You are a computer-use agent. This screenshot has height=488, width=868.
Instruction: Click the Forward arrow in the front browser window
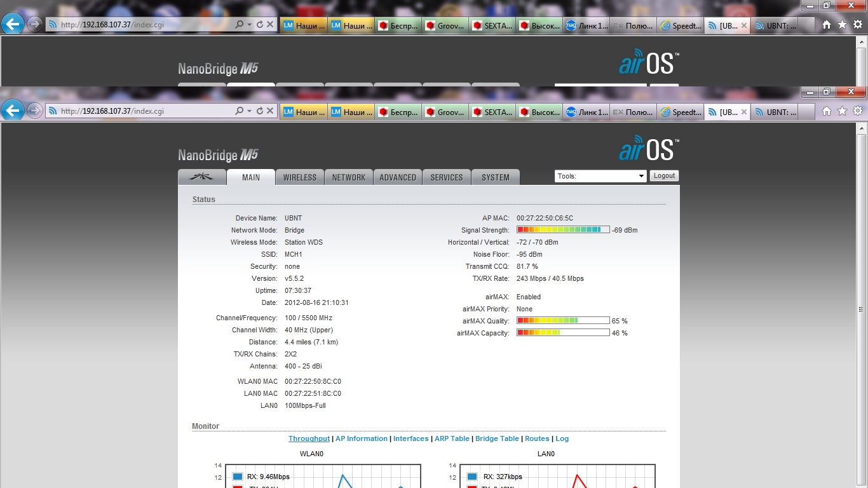34,111
